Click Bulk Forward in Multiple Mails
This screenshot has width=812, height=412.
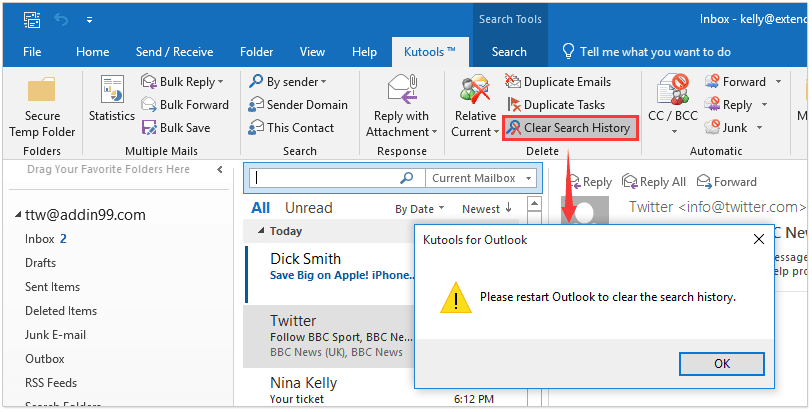[184, 105]
